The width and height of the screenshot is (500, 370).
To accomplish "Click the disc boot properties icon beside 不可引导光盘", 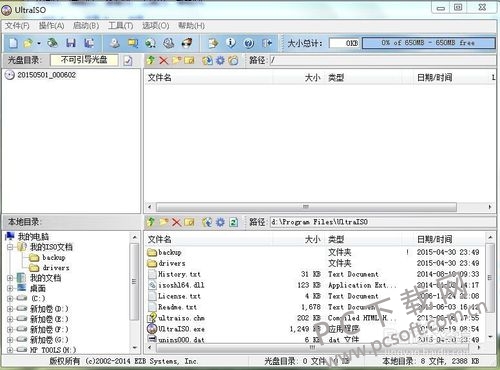I will 128,60.
